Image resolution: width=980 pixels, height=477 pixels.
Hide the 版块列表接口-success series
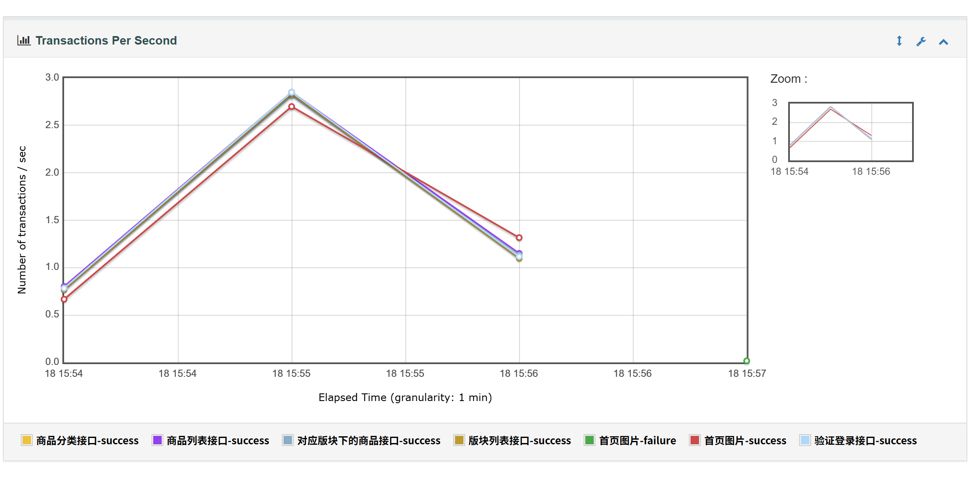click(519, 441)
